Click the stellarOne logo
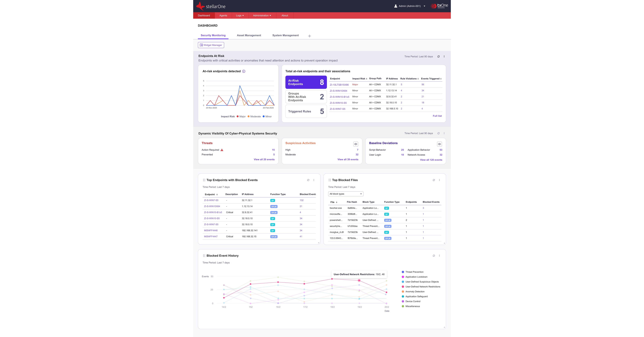 (x=211, y=6)
